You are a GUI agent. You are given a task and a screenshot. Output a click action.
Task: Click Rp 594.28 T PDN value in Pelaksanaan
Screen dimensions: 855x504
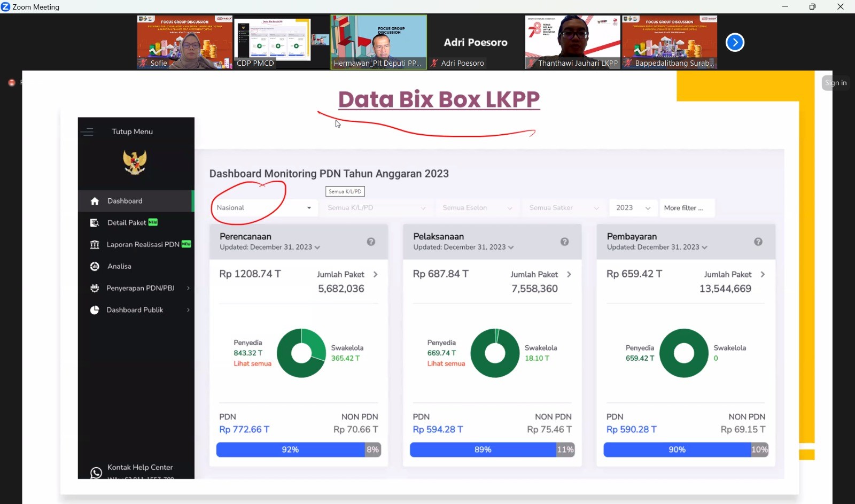[x=438, y=430]
